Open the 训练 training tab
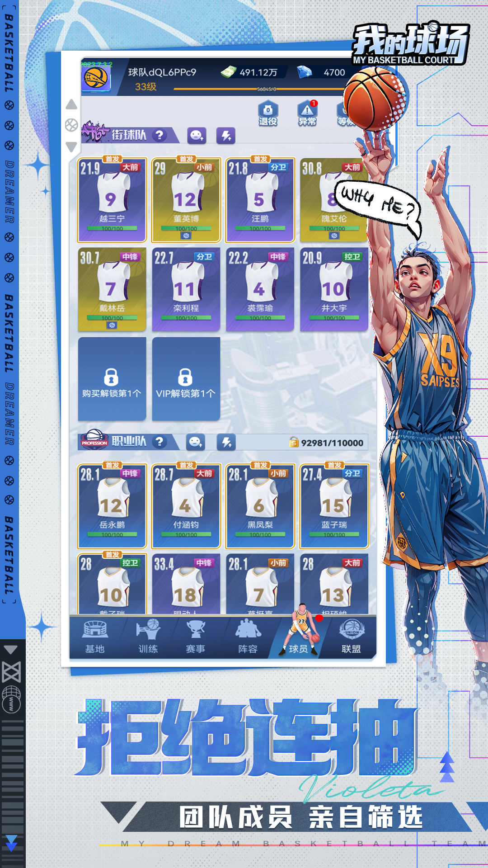Screen dimensions: 488x868 click(148, 637)
